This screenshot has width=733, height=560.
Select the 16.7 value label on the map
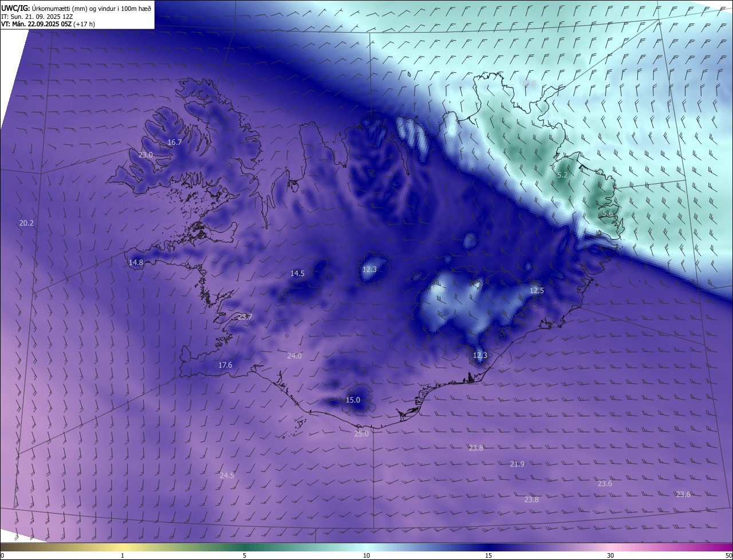point(175,142)
